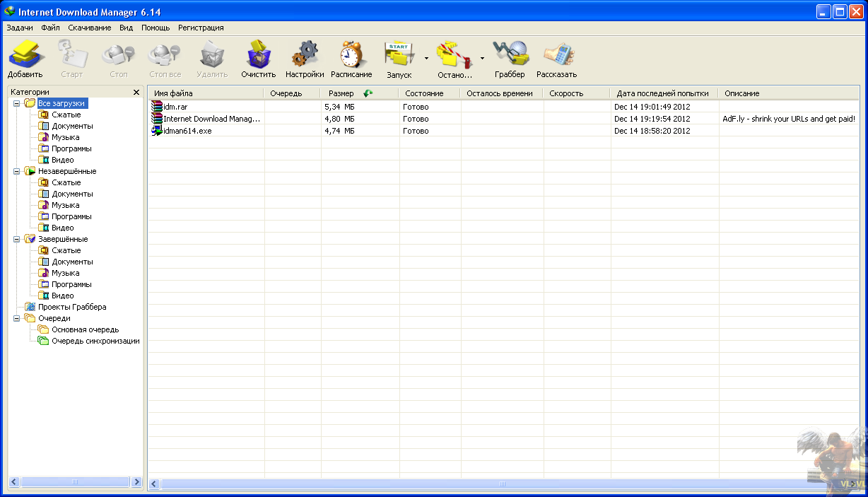Select the Internet Download Manag... file row

(503, 119)
